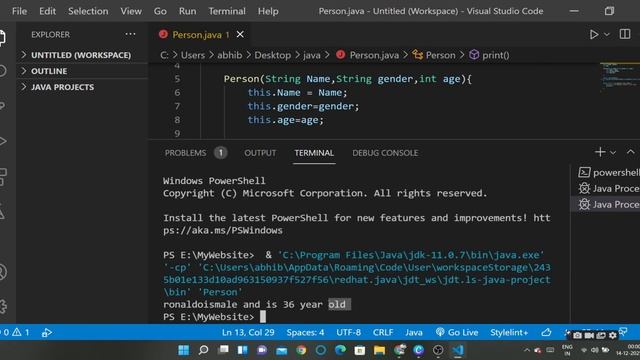Split the editor to the right
The image size is (640, 360).
624,34
